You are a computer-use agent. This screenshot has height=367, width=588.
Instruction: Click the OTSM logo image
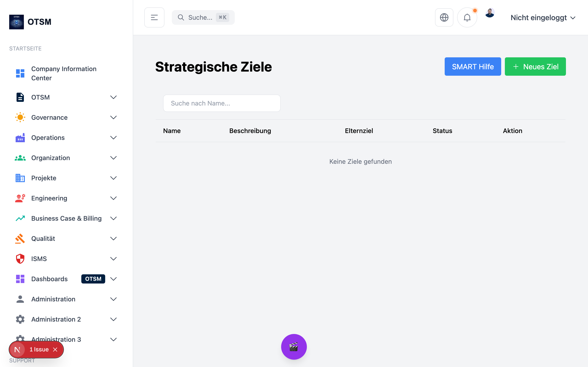pos(17,22)
